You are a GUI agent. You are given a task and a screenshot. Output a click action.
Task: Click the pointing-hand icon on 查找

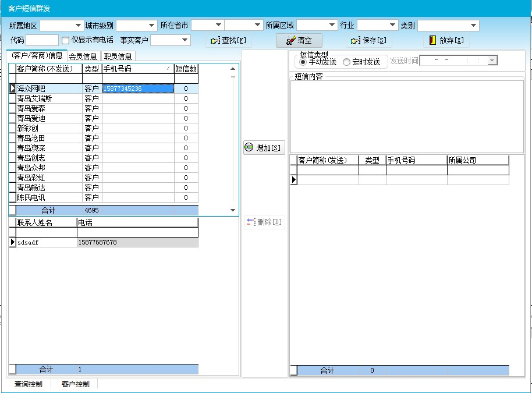coord(215,41)
